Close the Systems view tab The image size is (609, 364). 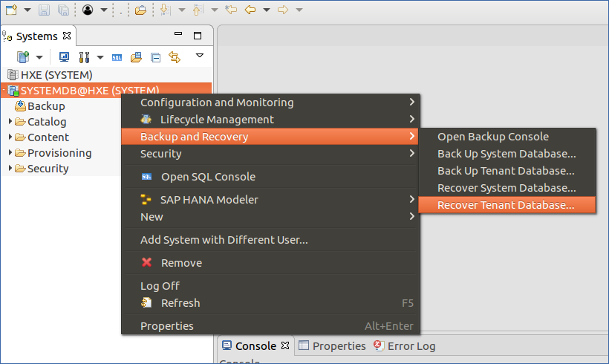[x=67, y=36]
